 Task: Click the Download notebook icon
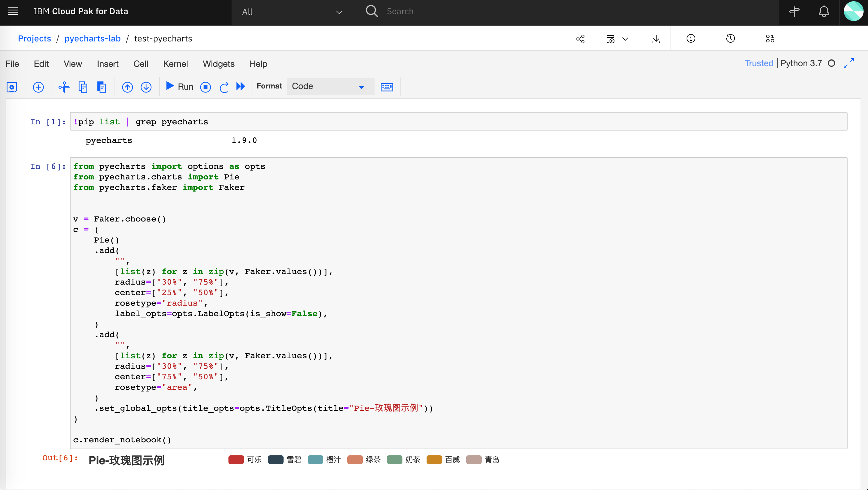coord(655,39)
